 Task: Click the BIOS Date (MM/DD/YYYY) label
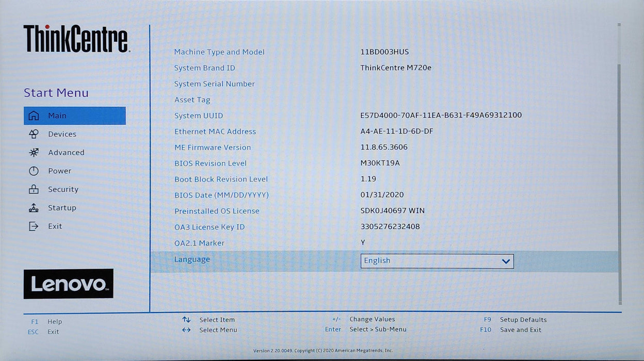point(222,195)
